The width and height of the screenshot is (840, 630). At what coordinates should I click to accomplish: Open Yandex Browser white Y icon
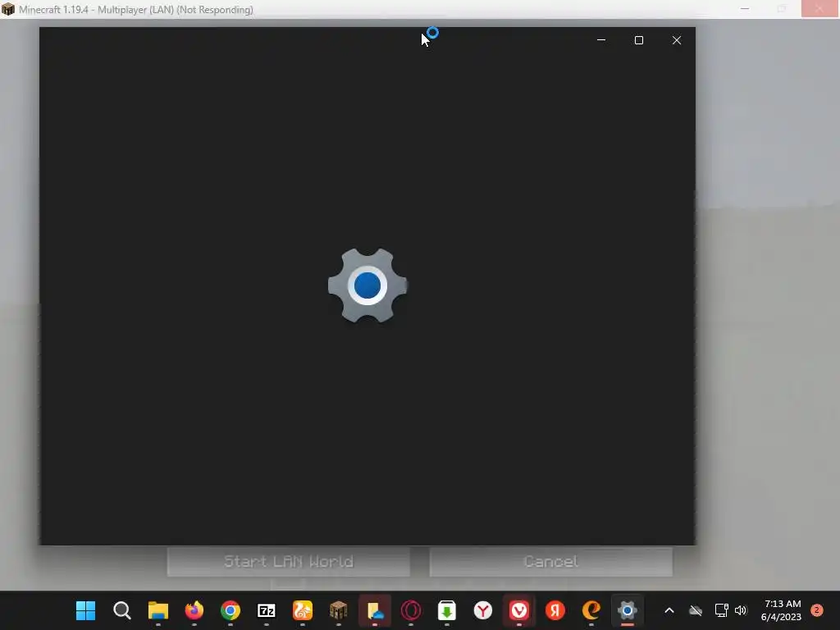(483, 610)
